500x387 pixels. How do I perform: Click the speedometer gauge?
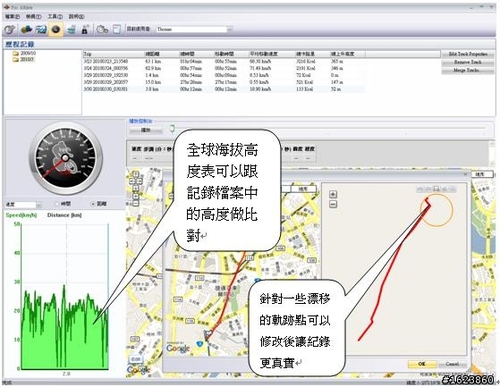pos(65,158)
